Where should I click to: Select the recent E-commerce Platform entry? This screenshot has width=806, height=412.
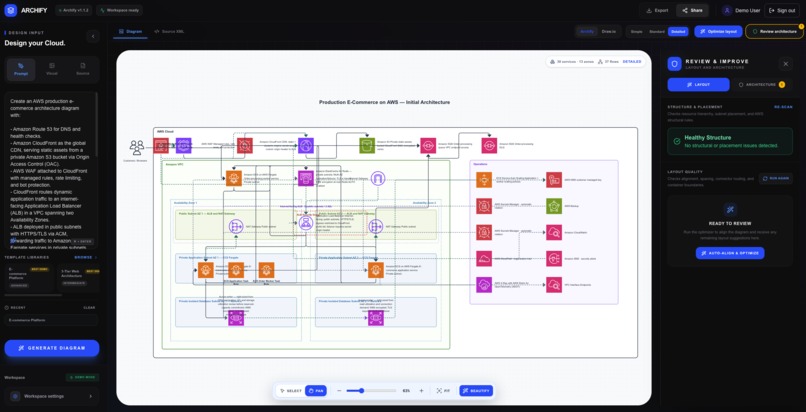pyautogui.click(x=51, y=320)
